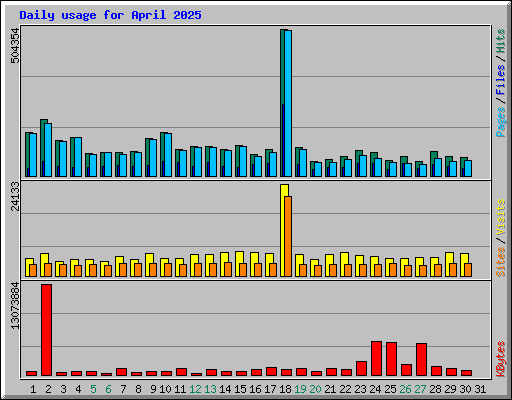
Task: Click the 'Files' legend label
Action: pyautogui.click(x=500, y=79)
